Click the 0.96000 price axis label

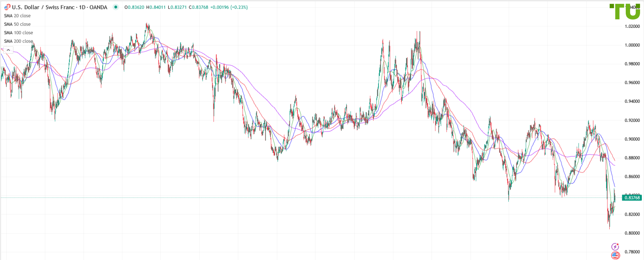tap(632, 83)
